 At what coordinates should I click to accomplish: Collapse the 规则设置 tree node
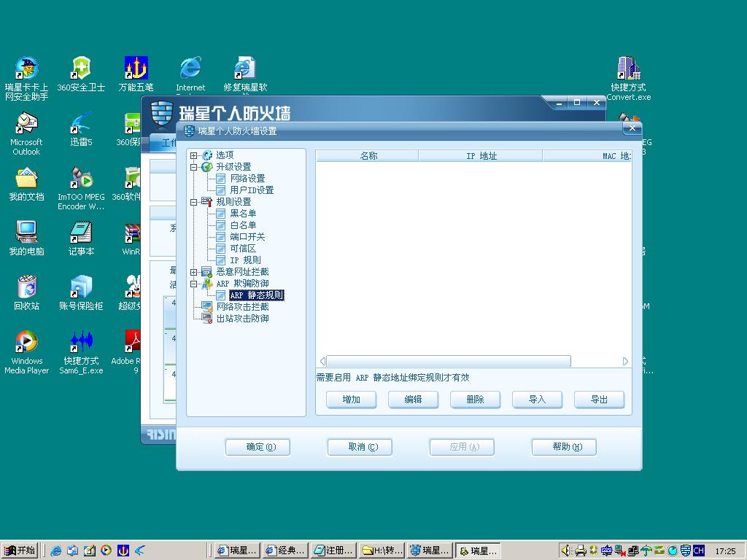coord(193,202)
